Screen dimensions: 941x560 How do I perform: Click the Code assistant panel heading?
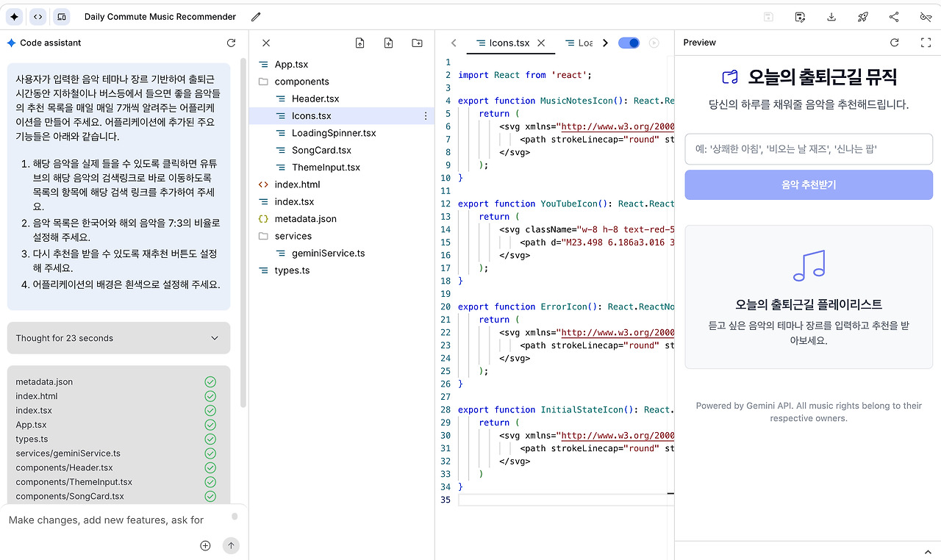click(x=51, y=43)
